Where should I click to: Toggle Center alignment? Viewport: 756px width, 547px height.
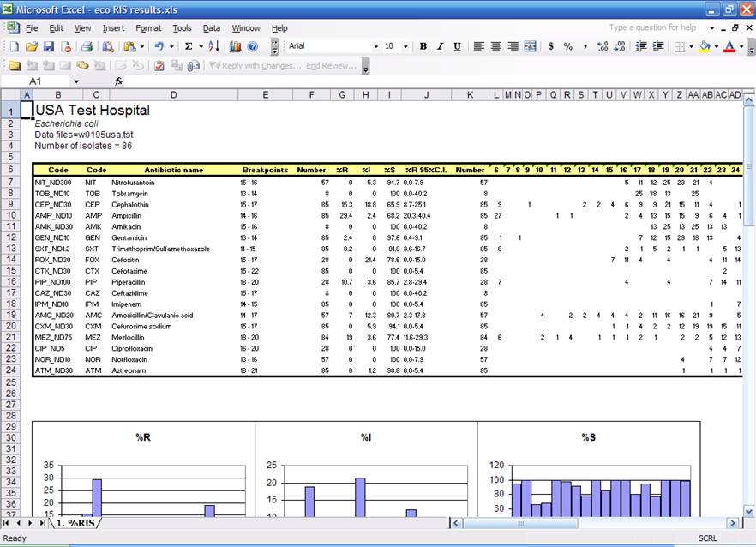(x=495, y=46)
